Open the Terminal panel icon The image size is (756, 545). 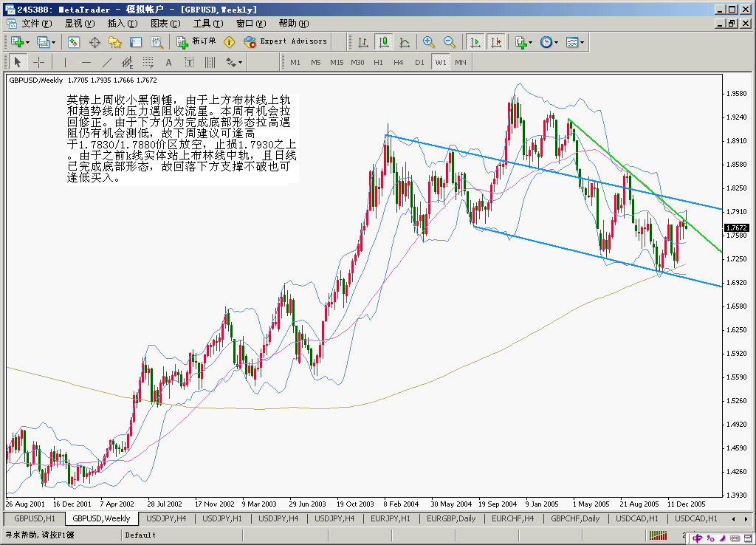[136, 42]
